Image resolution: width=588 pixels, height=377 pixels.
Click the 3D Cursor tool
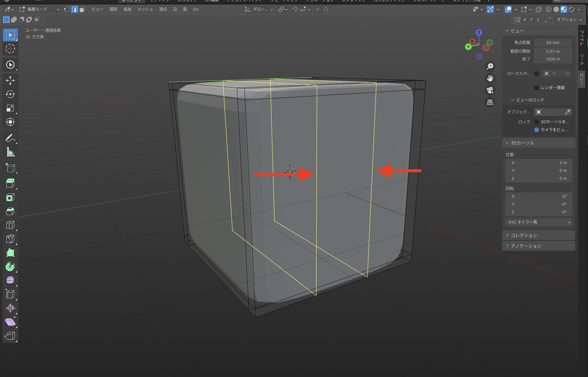(10, 48)
